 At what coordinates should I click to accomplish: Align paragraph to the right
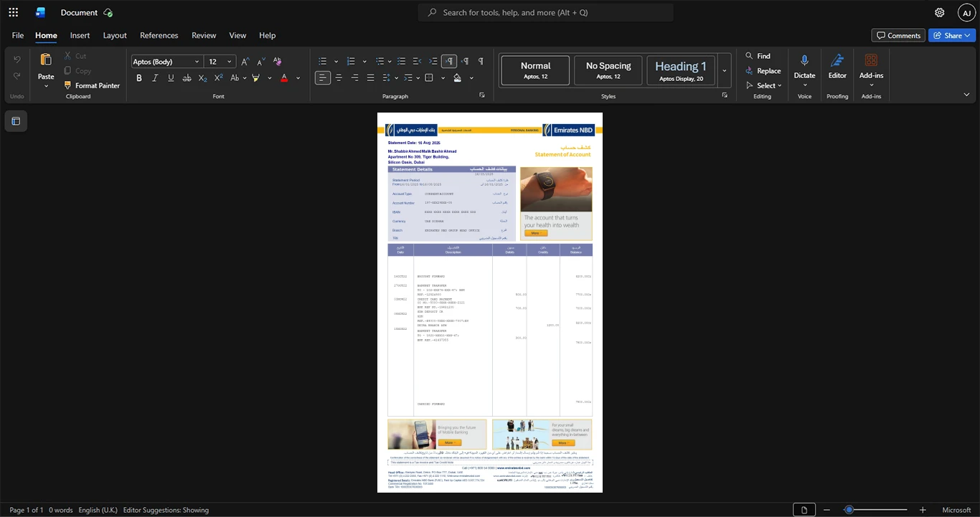pos(354,77)
